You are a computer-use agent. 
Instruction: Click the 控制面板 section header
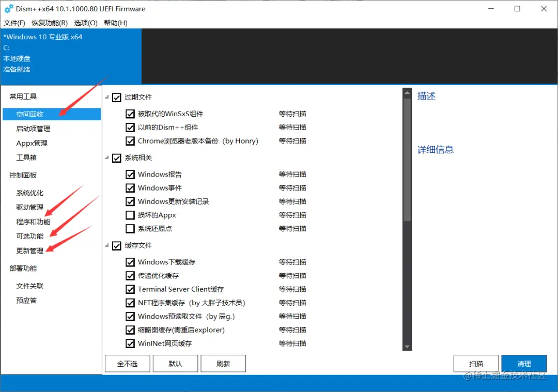pos(23,175)
